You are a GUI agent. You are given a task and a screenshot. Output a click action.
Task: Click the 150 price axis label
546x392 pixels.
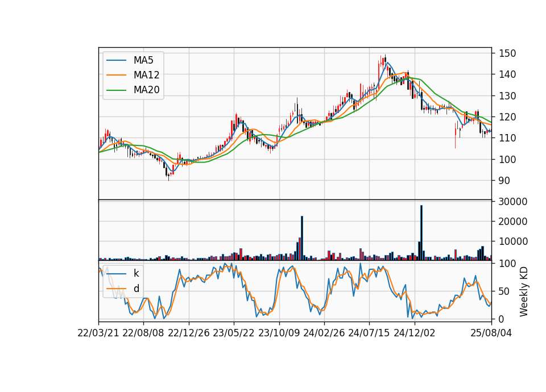pos(507,53)
